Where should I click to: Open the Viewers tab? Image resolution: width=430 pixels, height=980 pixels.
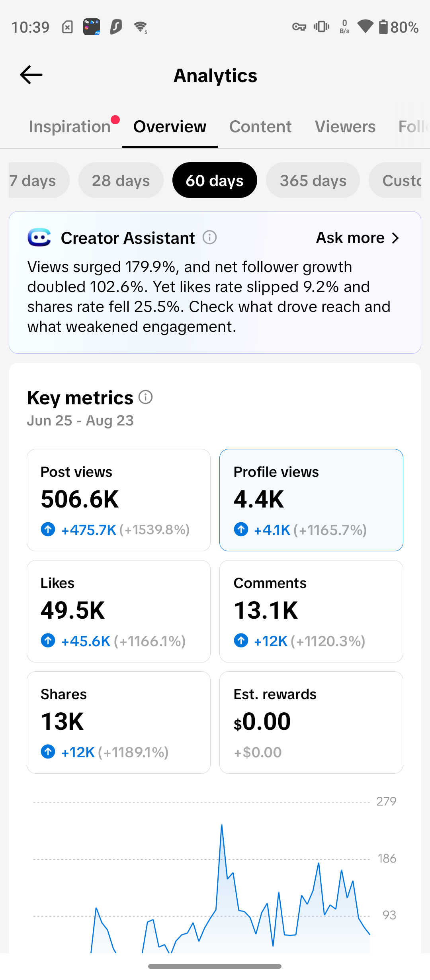coord(345,127)
